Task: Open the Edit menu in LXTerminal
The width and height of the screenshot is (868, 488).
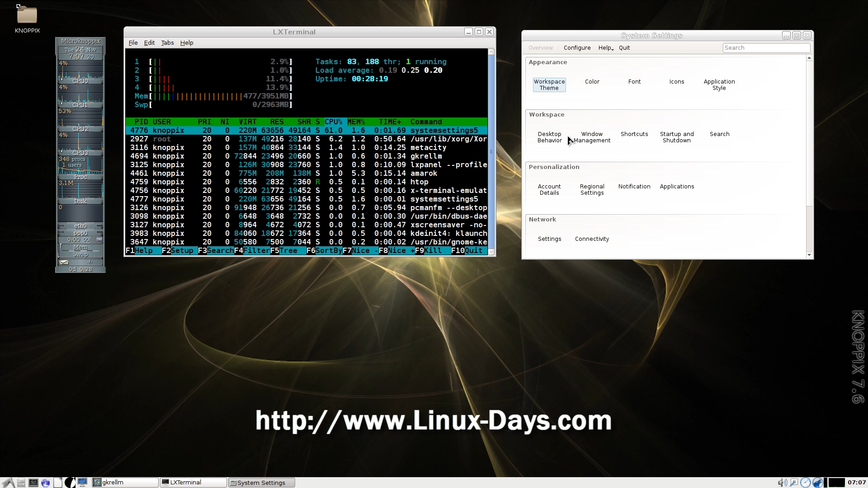Action: [149, 42]
